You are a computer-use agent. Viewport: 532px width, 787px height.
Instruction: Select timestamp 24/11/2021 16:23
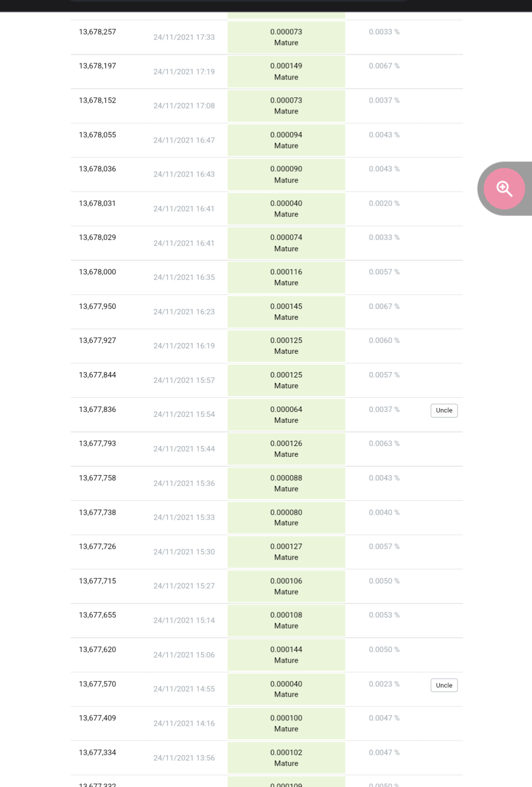coord(184,312)
